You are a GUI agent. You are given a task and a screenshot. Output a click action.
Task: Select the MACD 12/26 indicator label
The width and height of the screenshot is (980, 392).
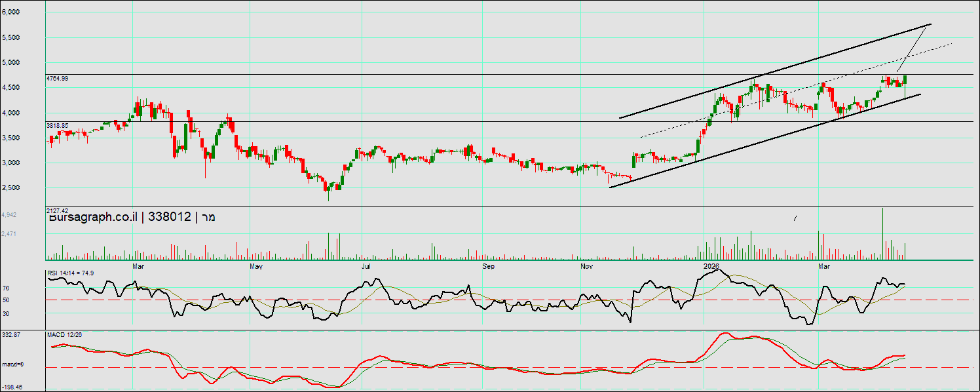[64, 335]
